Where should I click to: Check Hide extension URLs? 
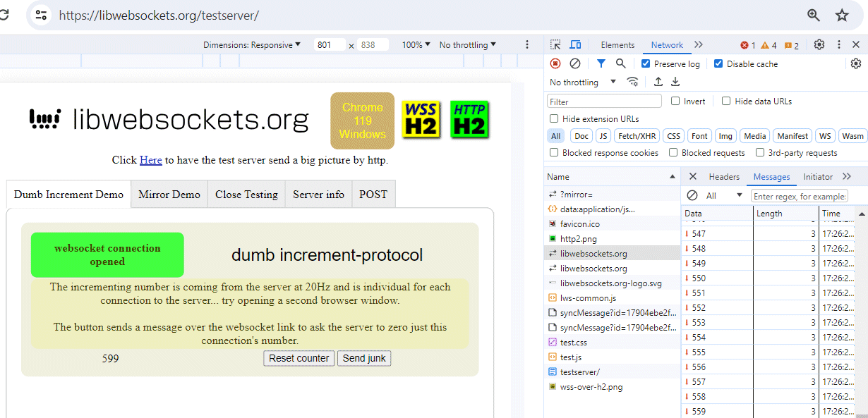554,118
